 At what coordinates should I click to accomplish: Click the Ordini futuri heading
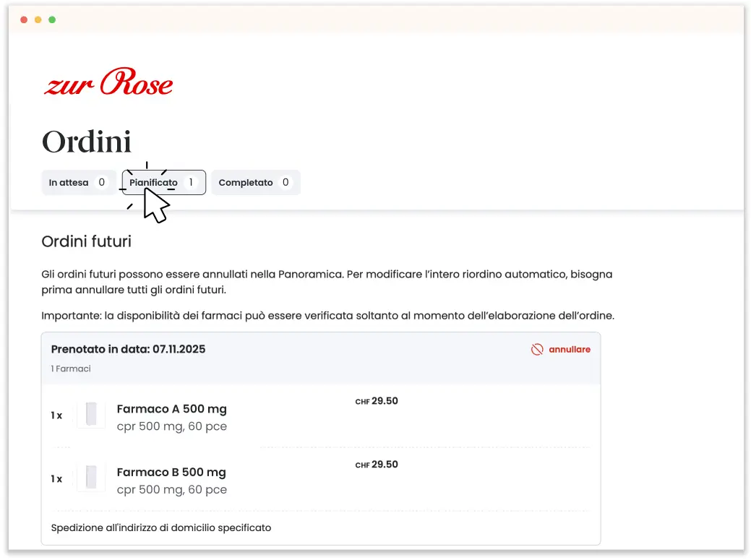[x=86, y=241]
